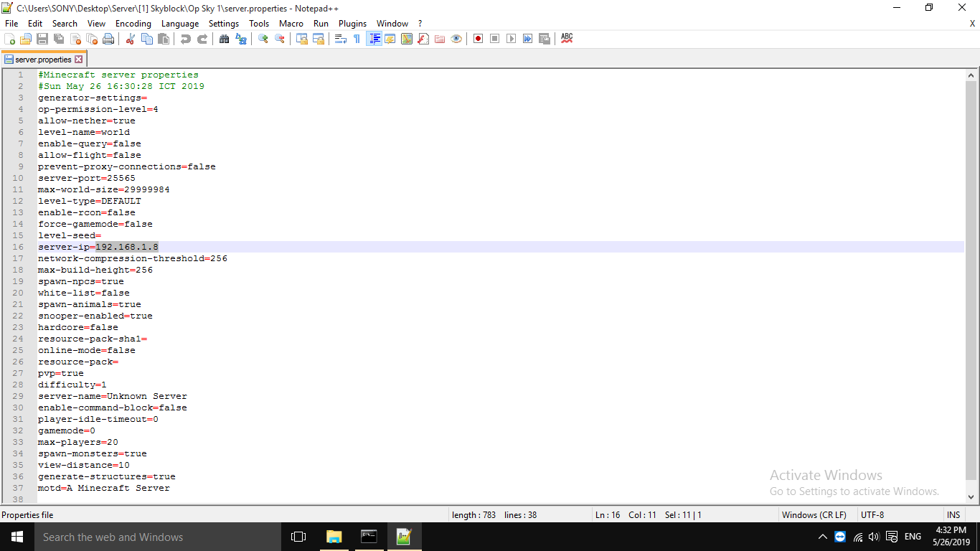The image size is (980, 551).
Task: Toggle Show All Characters pilcrow icon
Action: [357, 39]
